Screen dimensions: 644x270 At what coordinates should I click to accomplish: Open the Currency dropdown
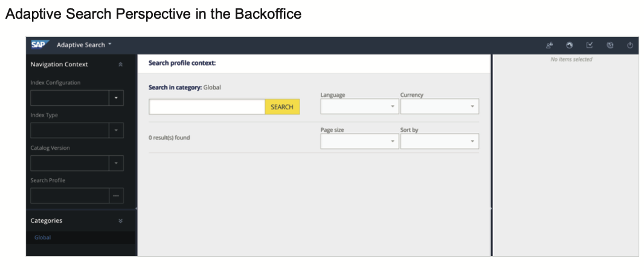[439, 106]
